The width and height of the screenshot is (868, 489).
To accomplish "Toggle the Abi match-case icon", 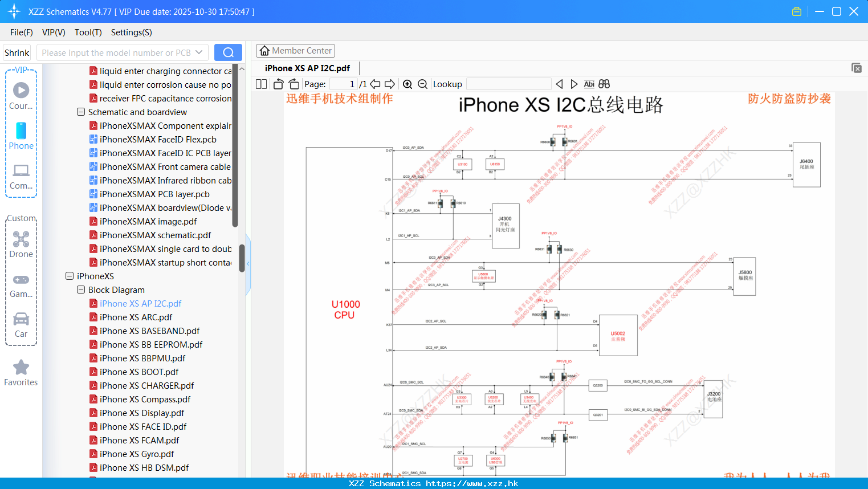I will coord(589,84).
